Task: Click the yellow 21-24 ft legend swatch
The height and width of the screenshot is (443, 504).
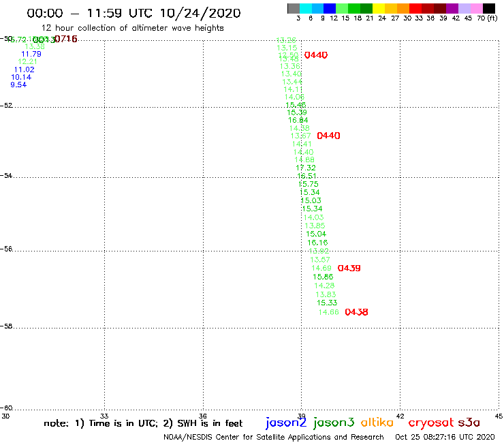Action: coord(379,8)
